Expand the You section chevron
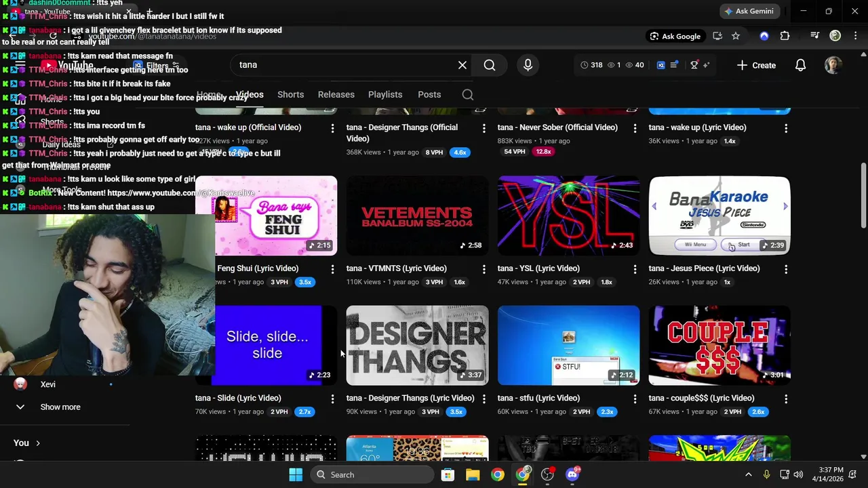The image size is (868, 488). 38,443
